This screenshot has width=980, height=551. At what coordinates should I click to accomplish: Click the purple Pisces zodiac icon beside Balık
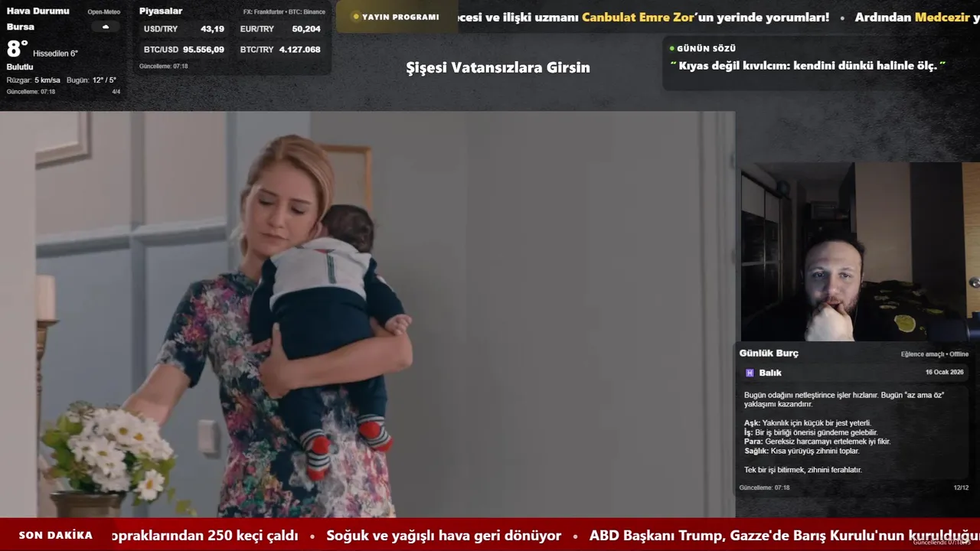click(750, 373)
